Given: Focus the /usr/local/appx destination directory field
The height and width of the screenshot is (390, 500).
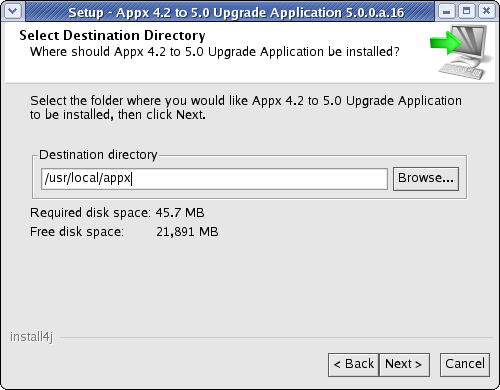Looking at the screenshot, I should pos(214,179).
